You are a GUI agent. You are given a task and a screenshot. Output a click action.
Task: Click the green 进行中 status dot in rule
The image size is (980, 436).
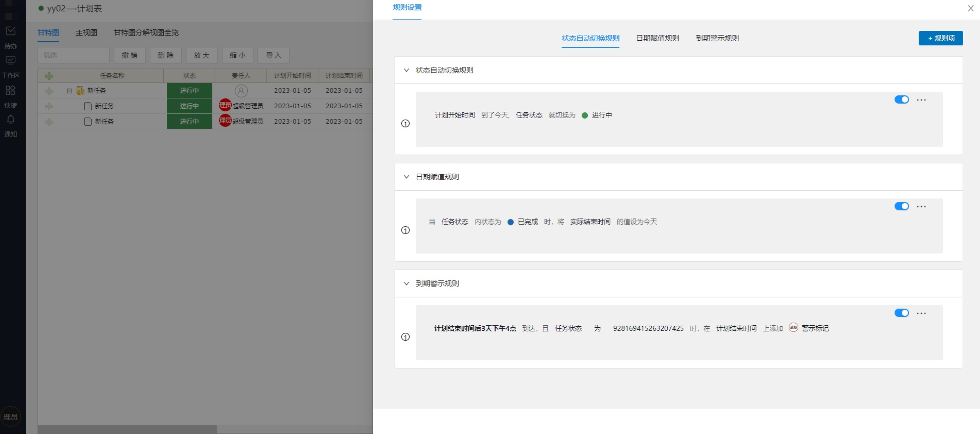coord(585,115)
